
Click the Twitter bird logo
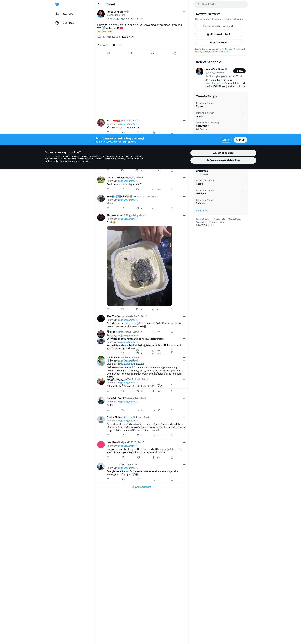click(57, 4)
